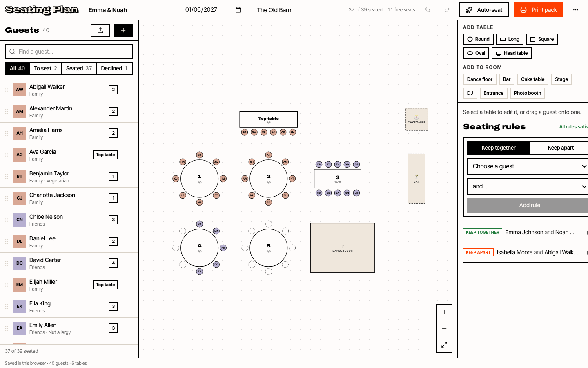
Task: Zoom in on the floor plan
Action: pyautogui.click(x=444, y=312)
